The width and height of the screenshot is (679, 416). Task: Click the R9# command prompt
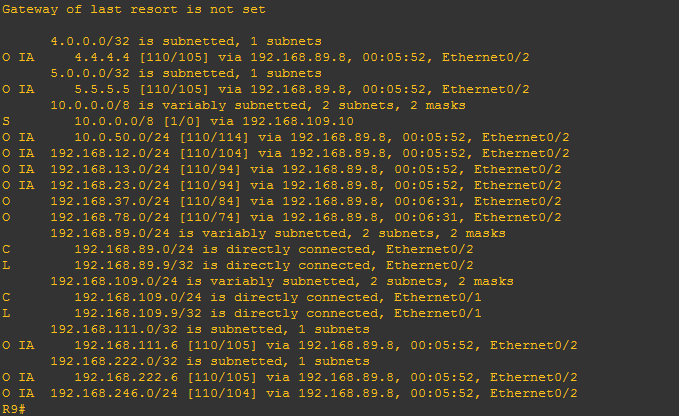click(x=14, y=409)
